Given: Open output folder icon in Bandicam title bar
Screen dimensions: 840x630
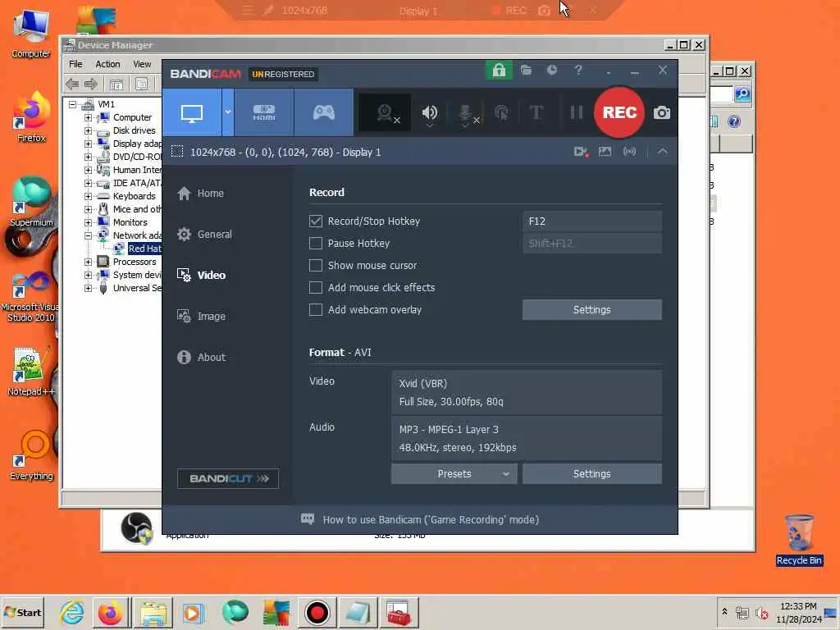Looking at the screenshot, I should pyautogui.click(x=526, y=71).
